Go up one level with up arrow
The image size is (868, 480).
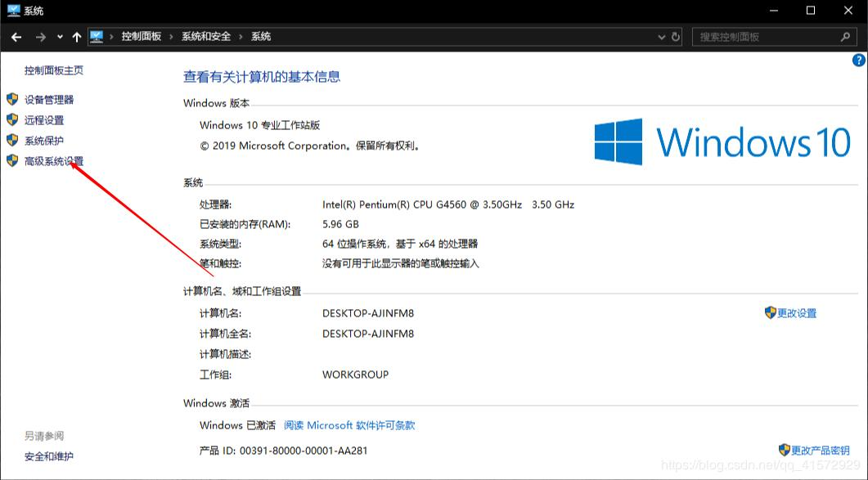click(x=76, y=37)
